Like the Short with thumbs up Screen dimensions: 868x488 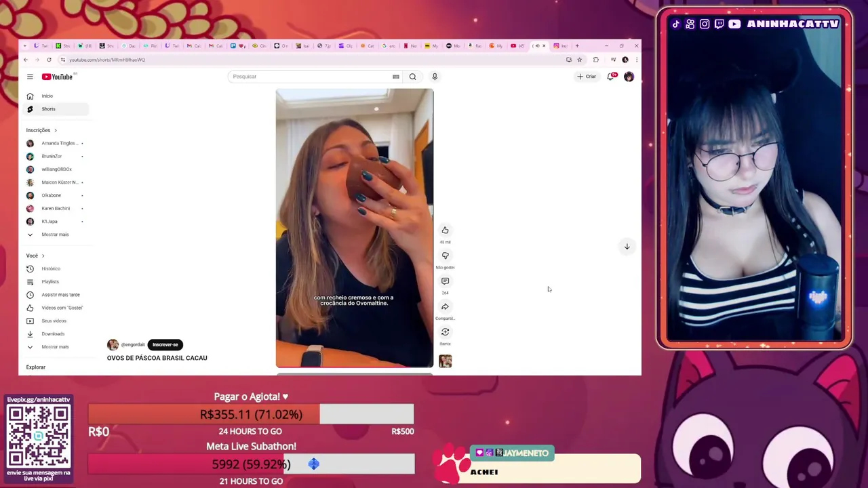[x=445, y=230]
